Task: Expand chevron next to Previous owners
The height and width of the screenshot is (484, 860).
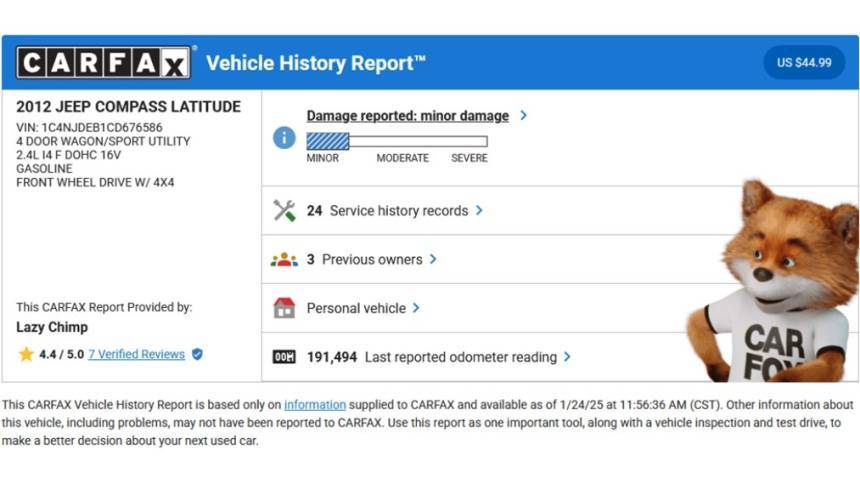Action: point(433,259)
